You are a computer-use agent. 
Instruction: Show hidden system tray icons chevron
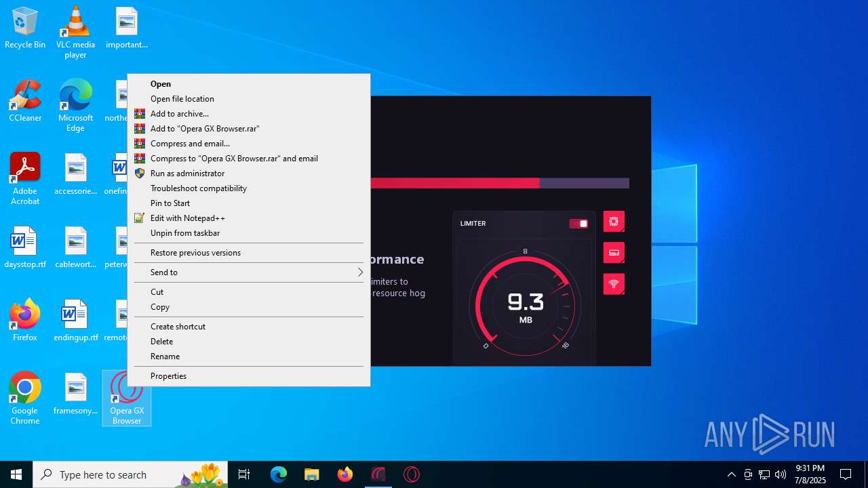[731, 474]
